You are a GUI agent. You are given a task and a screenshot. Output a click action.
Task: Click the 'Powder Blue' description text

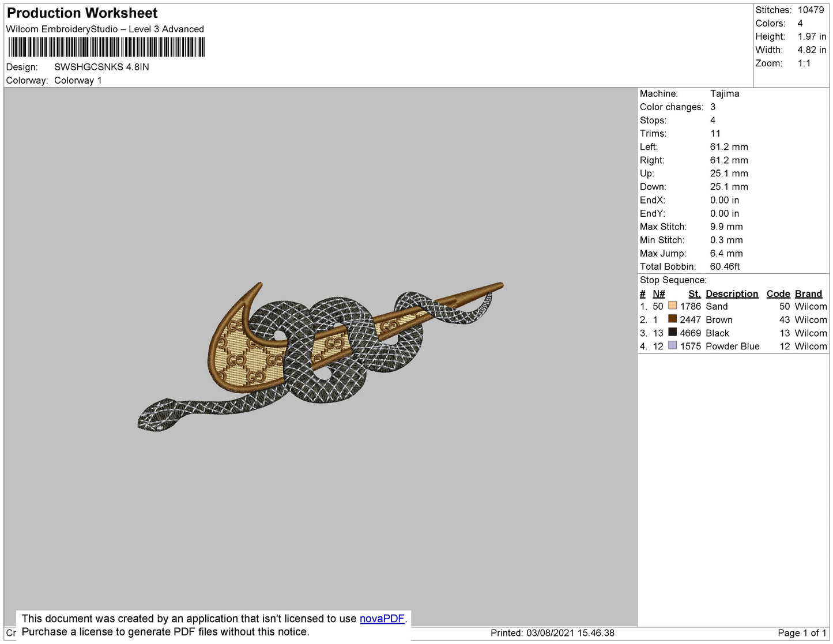[732, 347]
